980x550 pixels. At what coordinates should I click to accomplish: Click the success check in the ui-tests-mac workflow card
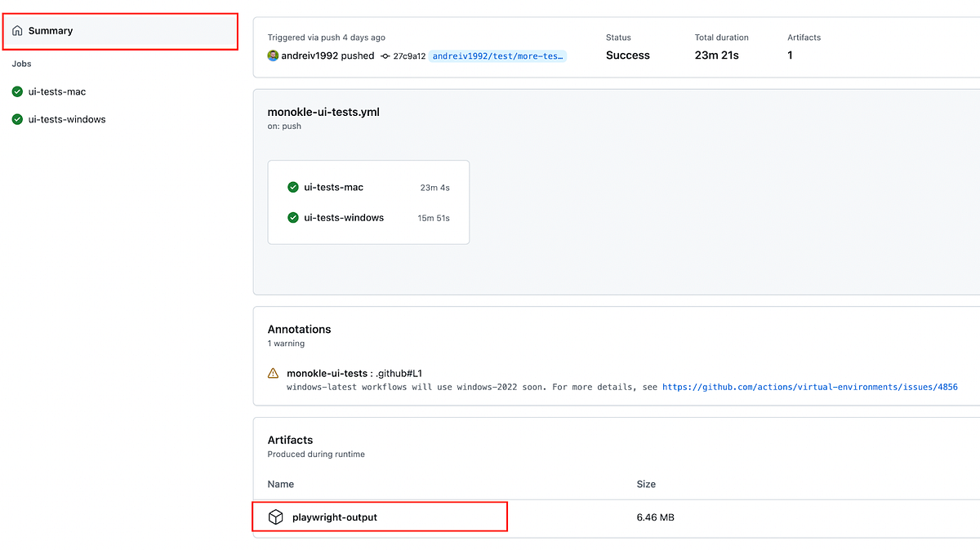coord(293,187)
